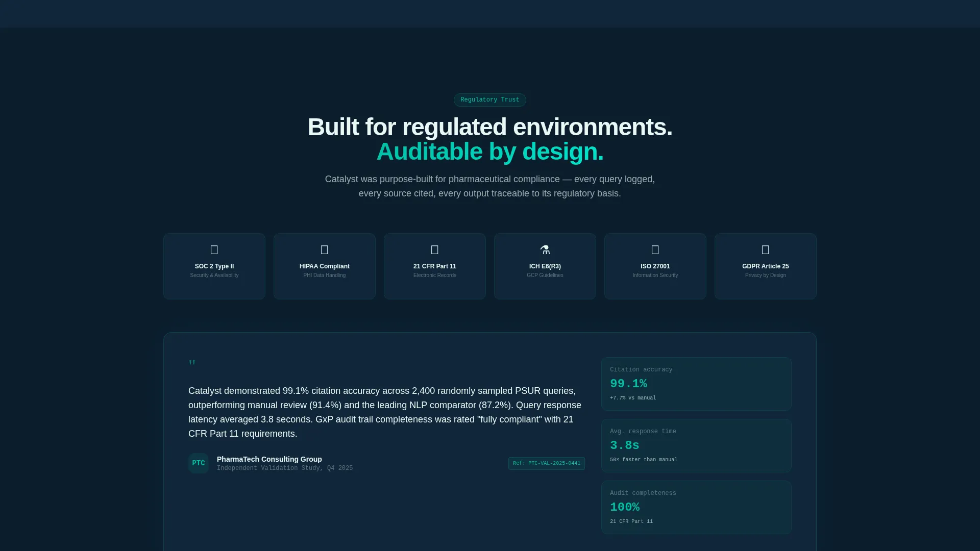Select the GDPR Article 25 title

coord(766,266)
